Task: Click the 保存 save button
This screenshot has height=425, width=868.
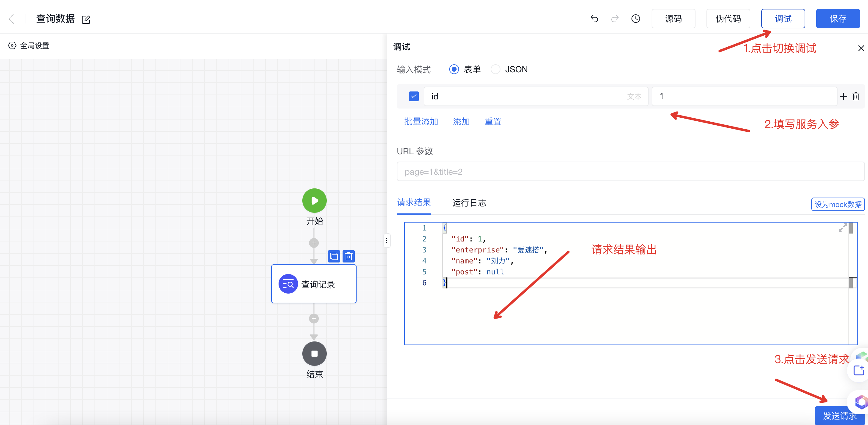Action: point(838,19)
